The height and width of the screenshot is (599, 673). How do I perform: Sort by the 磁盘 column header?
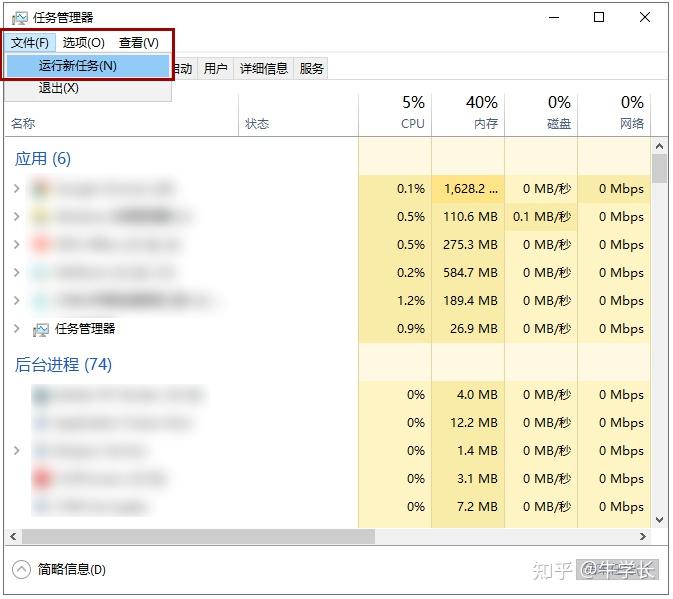[558, 113]
